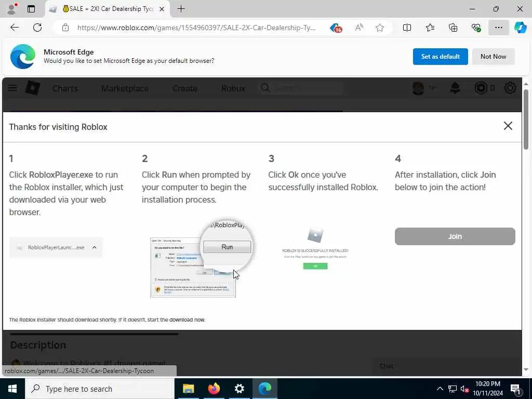
Task: Open the Charts page
Action: click(65, 88)
